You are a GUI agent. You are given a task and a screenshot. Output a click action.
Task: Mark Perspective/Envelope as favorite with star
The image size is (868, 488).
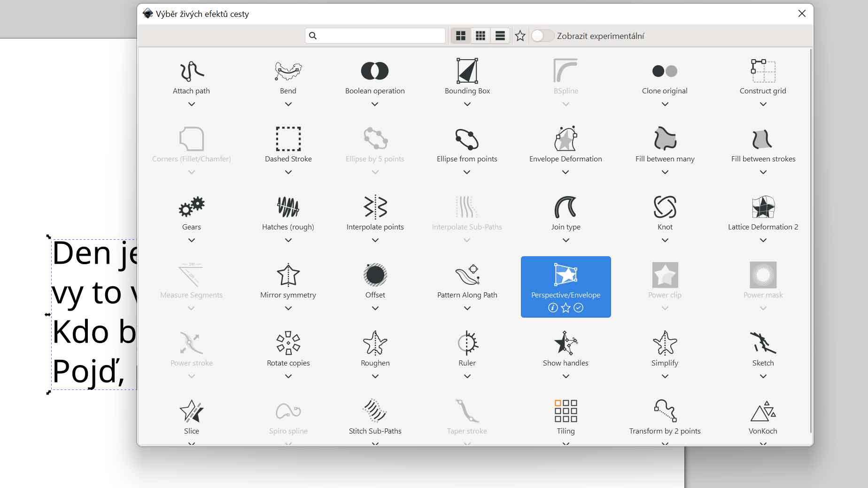566,308
